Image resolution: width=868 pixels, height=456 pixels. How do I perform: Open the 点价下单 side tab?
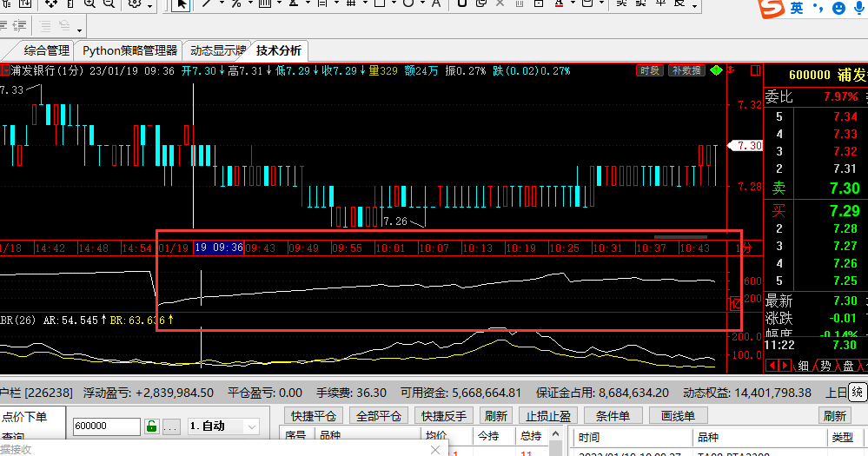click(x=25, y=417)
